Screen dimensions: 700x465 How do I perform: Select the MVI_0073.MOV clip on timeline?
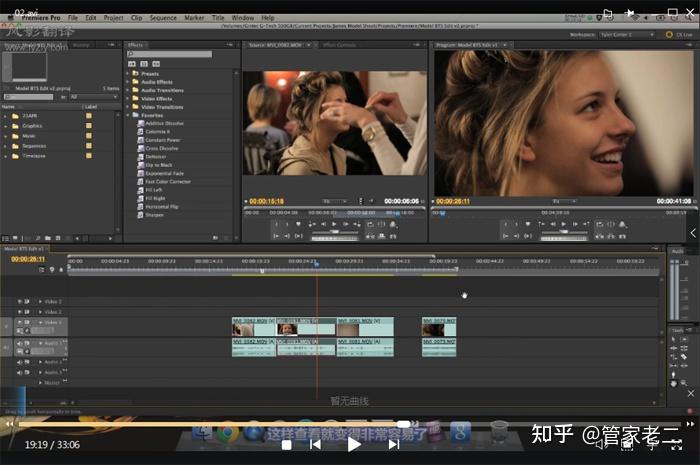[438, 327]
